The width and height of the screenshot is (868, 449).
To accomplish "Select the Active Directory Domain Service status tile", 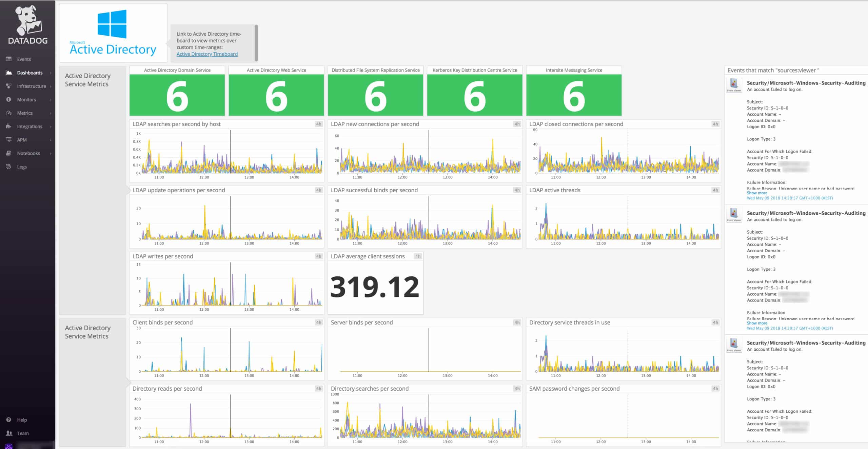I will click(177, 91).
